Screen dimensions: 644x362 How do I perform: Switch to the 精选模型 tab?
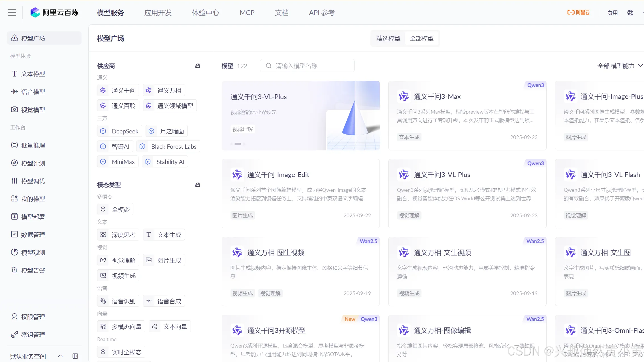click(x=388, y=38)
